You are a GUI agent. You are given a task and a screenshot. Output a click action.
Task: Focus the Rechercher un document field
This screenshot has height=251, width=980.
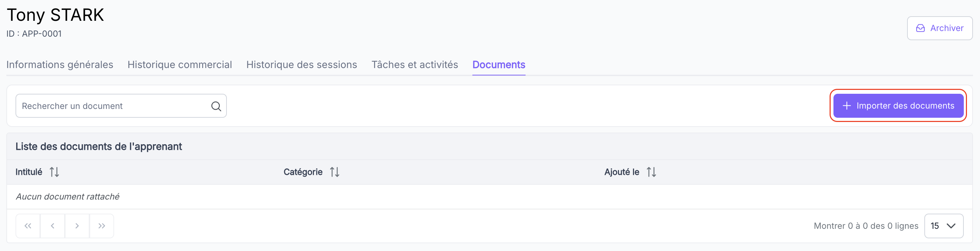click(x=121, y=106)
